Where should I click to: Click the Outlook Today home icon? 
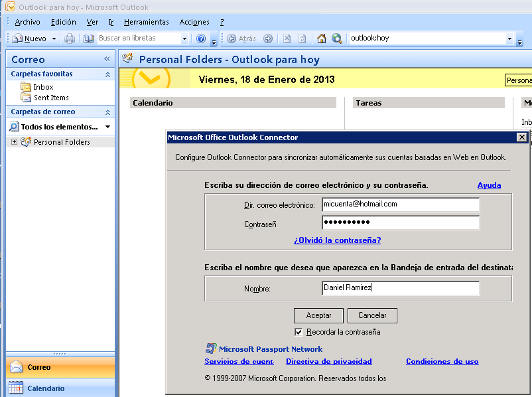pos(321,38)
